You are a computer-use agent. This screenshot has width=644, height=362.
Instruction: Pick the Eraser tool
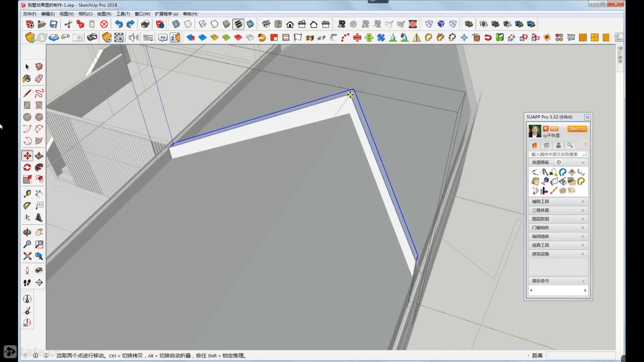point(39,79)
